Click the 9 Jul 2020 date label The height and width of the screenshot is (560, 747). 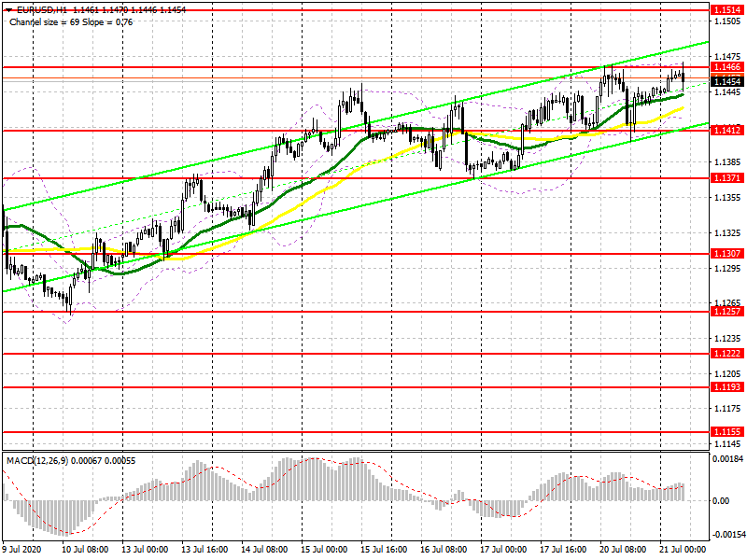click(22, 550)
